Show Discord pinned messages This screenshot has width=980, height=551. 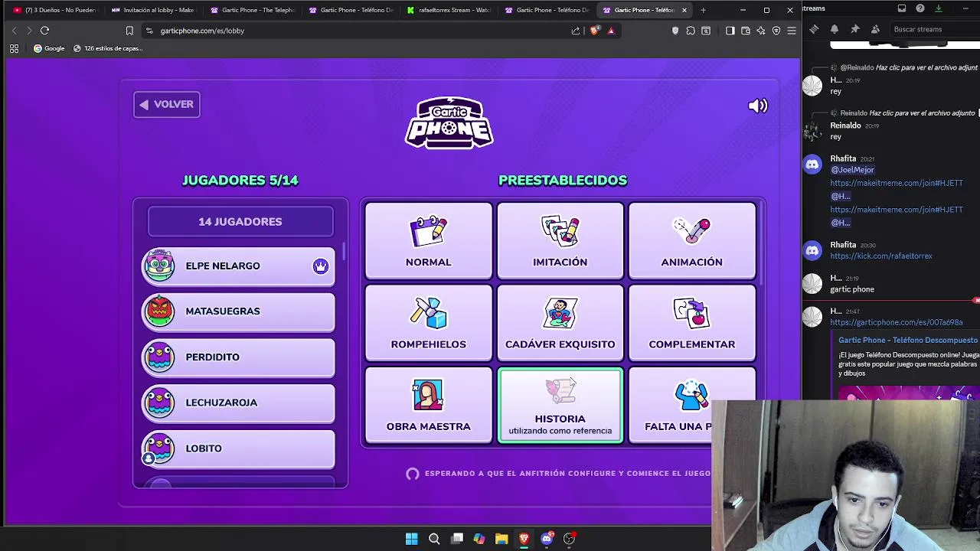click(855, 29)
